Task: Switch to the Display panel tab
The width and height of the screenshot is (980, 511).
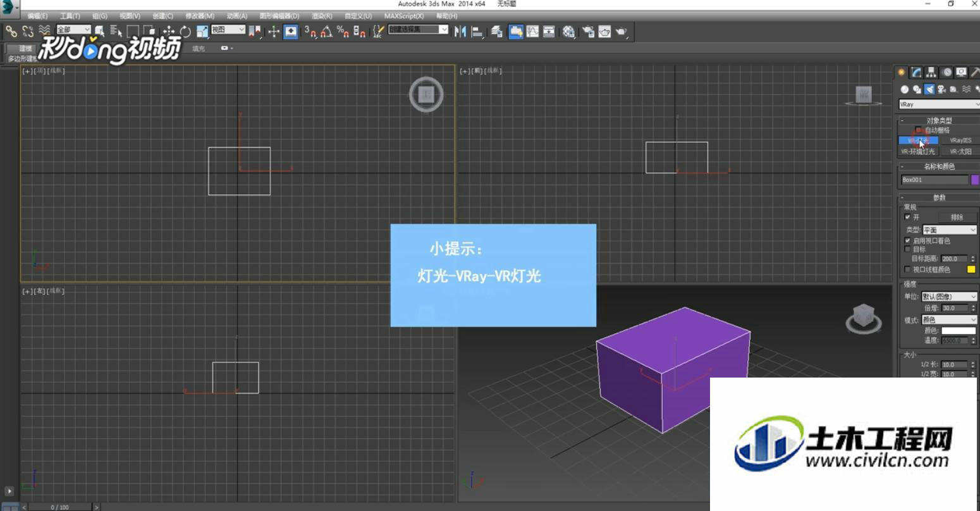Action: coord(961,72)
